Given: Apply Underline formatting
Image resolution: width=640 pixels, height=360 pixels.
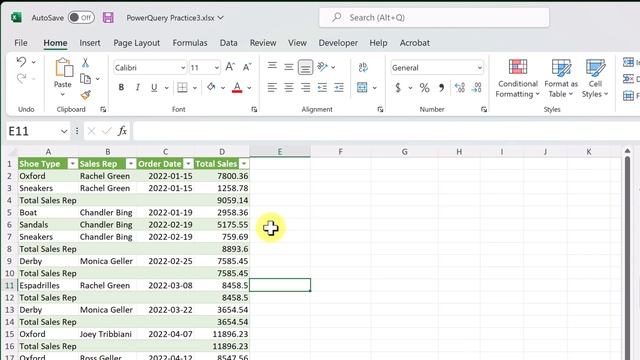Looking at the screenshot, I should point(154,87).
